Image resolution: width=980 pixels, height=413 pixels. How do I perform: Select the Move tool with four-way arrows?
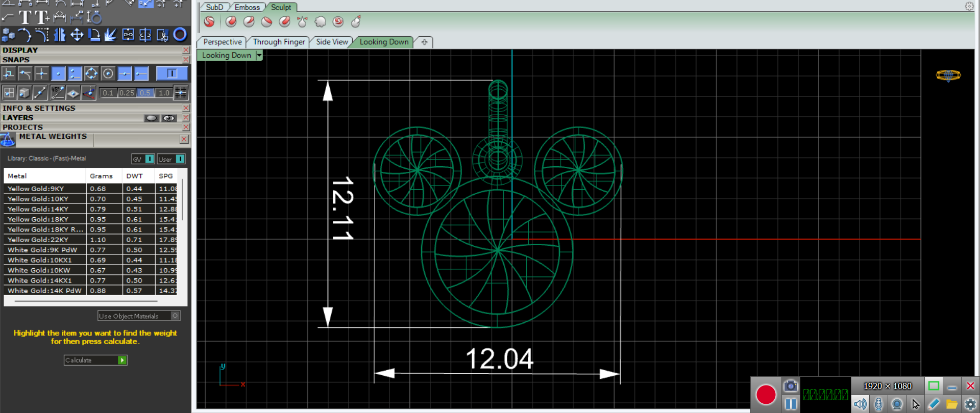coord(77,35)
